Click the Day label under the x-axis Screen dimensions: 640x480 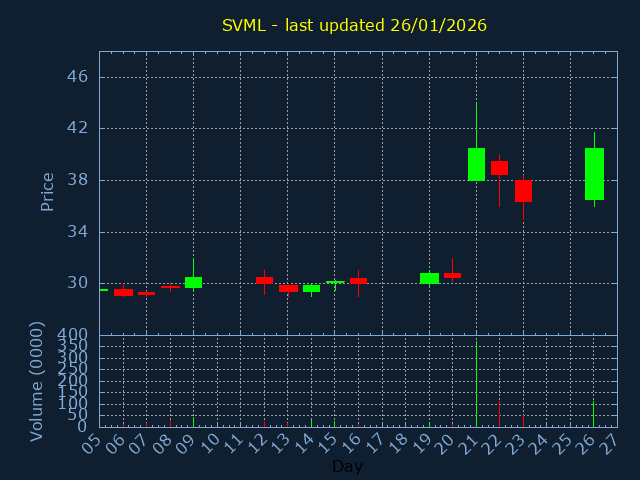point(347,466)
